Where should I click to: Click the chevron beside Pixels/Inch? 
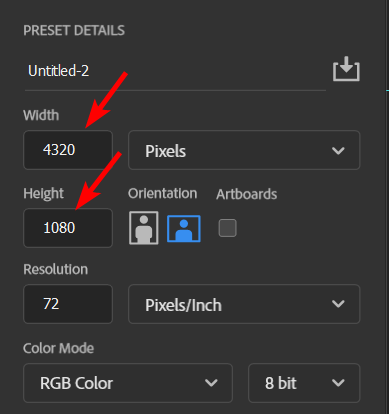(x=338, y=304)
